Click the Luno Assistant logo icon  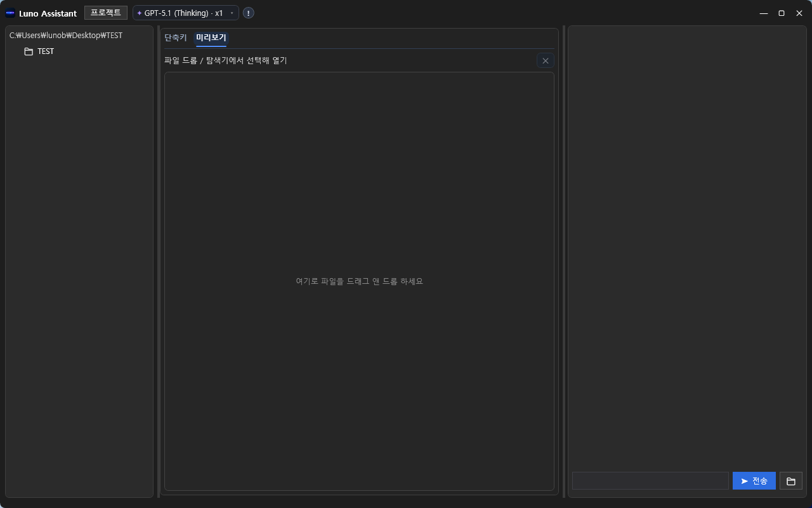click(x=10, y=13)
